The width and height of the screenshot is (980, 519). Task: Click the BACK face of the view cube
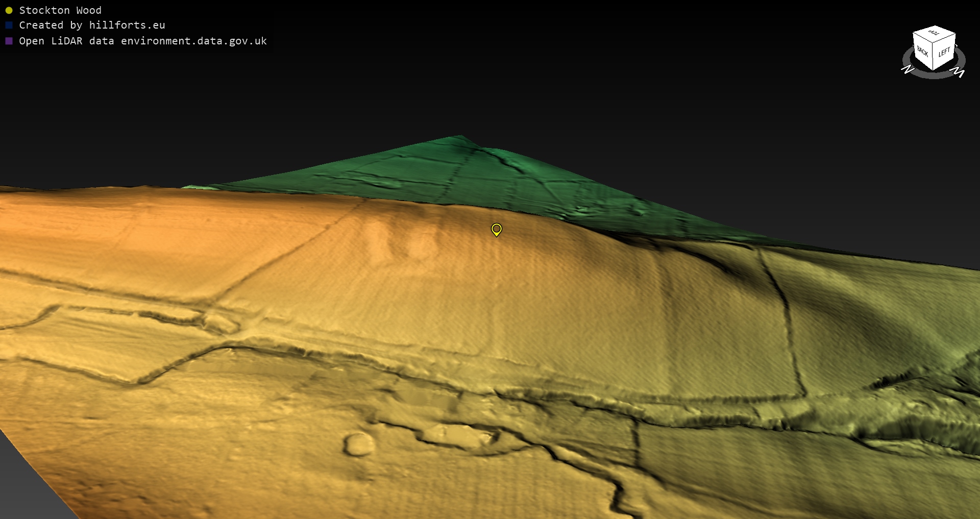click(922, 52)
